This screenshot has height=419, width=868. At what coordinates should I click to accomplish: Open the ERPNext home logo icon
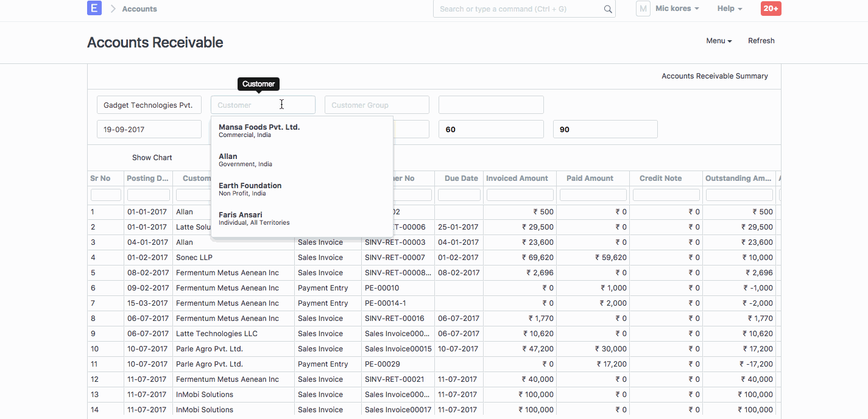94,9
